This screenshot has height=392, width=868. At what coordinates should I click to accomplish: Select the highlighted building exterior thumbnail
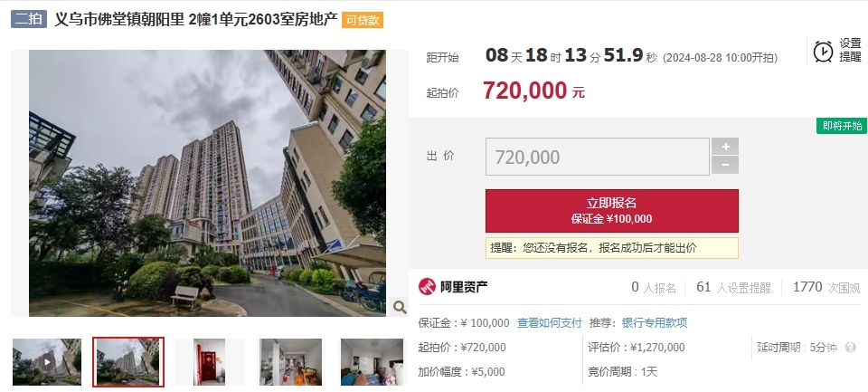(x=128, y=362)
